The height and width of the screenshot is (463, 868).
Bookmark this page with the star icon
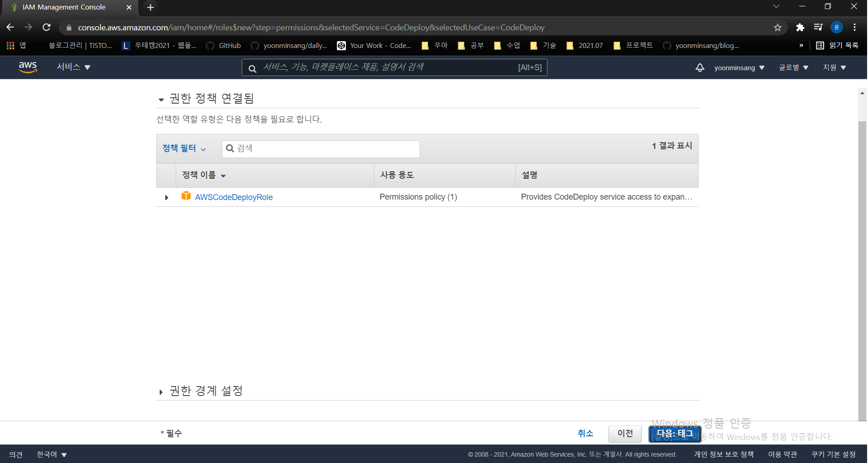[777, 27]
